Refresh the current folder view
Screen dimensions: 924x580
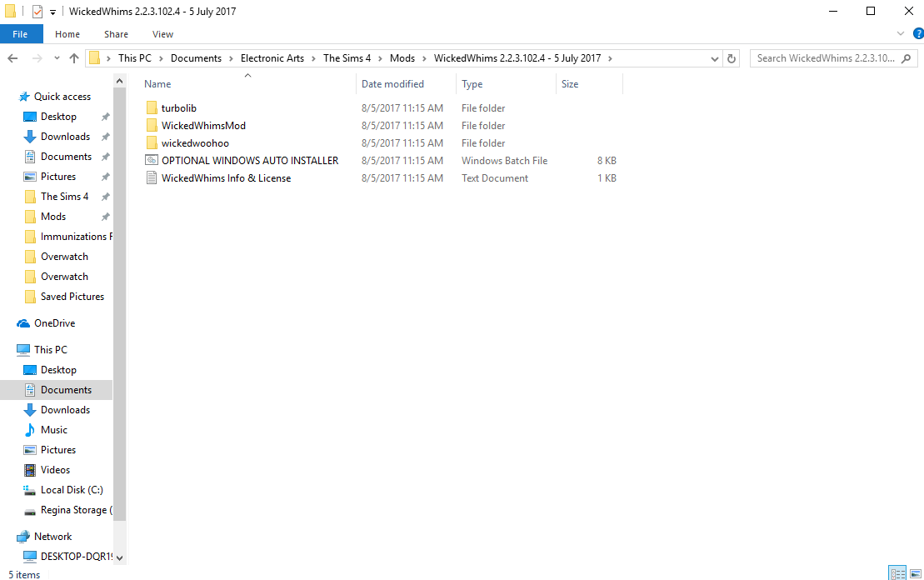click(732, 58)
